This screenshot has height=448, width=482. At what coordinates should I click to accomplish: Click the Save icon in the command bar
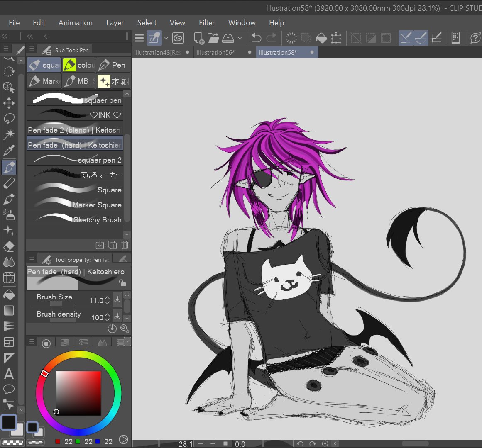tap(228, 38)
